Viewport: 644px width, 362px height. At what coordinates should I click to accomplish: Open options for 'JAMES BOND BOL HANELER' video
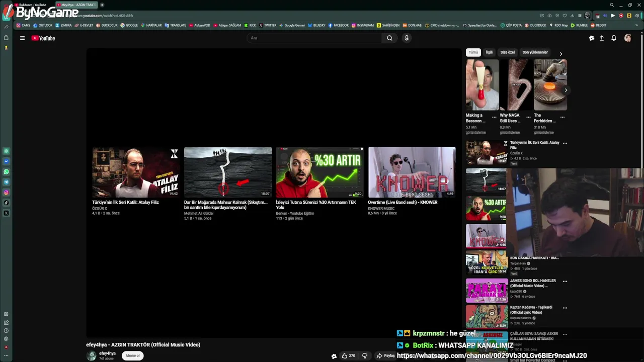(565, 281)
